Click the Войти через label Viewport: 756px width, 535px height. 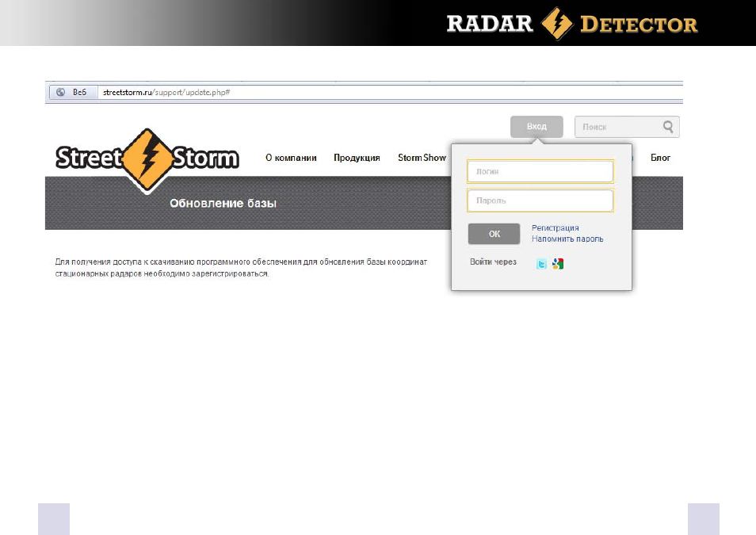(x=493, y=262)
